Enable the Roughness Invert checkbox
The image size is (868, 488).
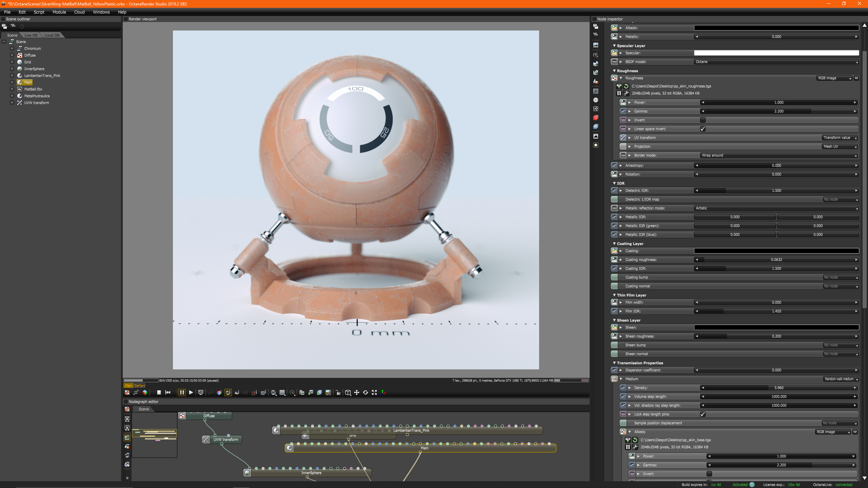coord(703,120)
